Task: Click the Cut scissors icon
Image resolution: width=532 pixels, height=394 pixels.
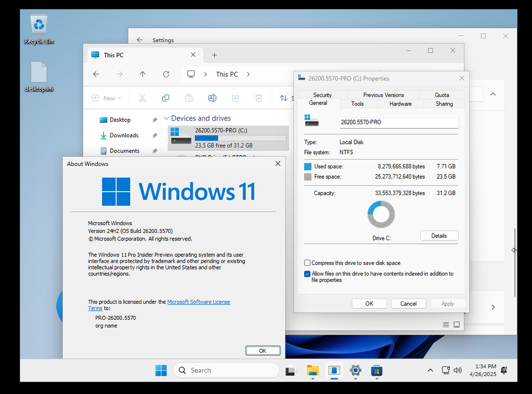Action: coord(142,98)
